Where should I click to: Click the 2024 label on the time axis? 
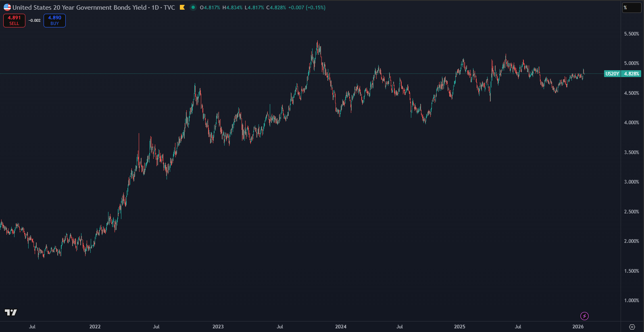tap(341, 327)
